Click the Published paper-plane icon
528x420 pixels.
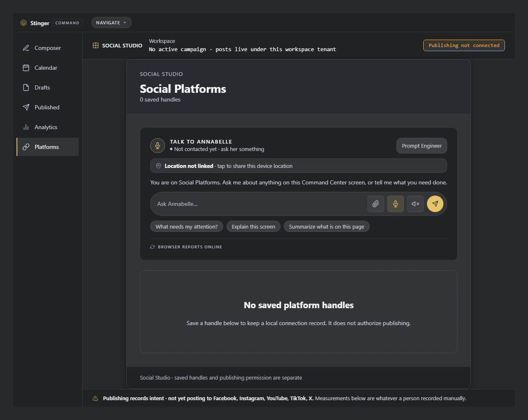pyautogui.click(x=26, y=107)
